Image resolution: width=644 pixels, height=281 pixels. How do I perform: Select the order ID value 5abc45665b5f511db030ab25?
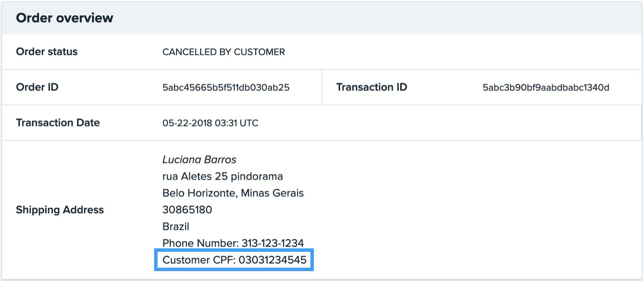(226, 88)
